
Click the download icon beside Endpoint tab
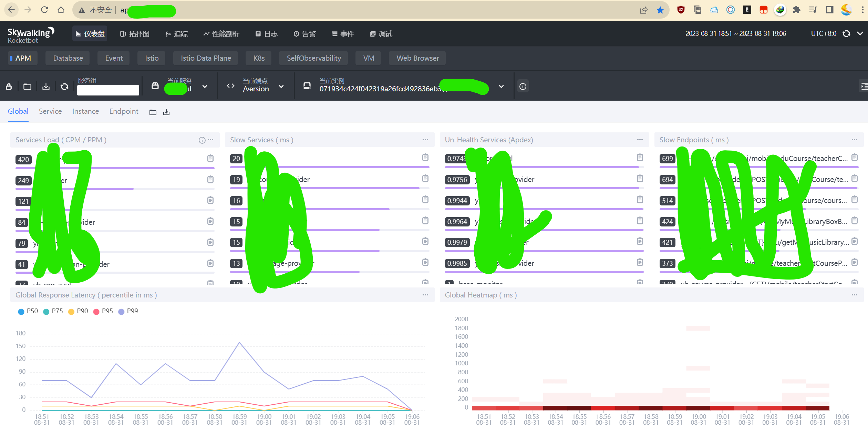coord(166,112)
